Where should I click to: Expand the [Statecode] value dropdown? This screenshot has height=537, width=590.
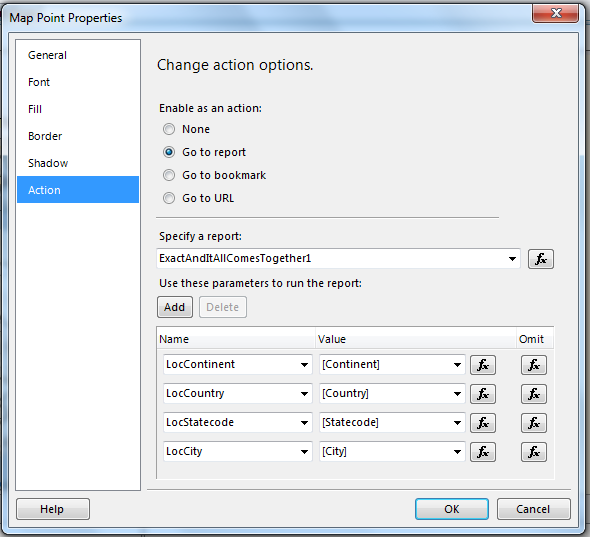[x=457, y=423]
